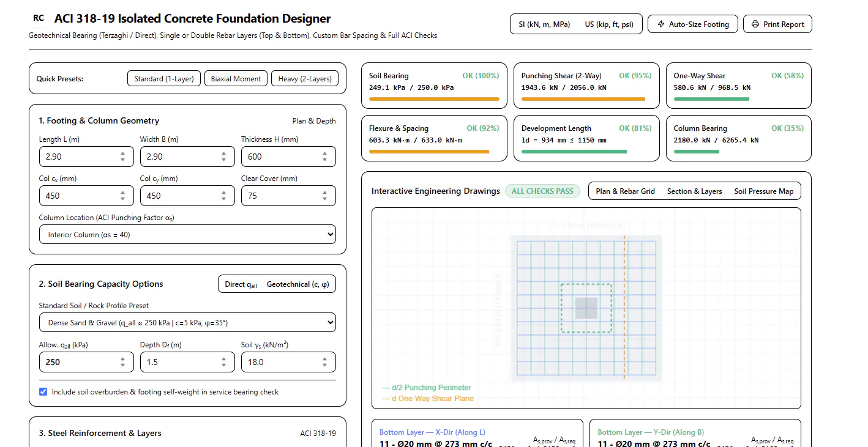Click the Punching Shear (2-Way) result card
Viewport: 868px width, 447px height.
(586, 86)
